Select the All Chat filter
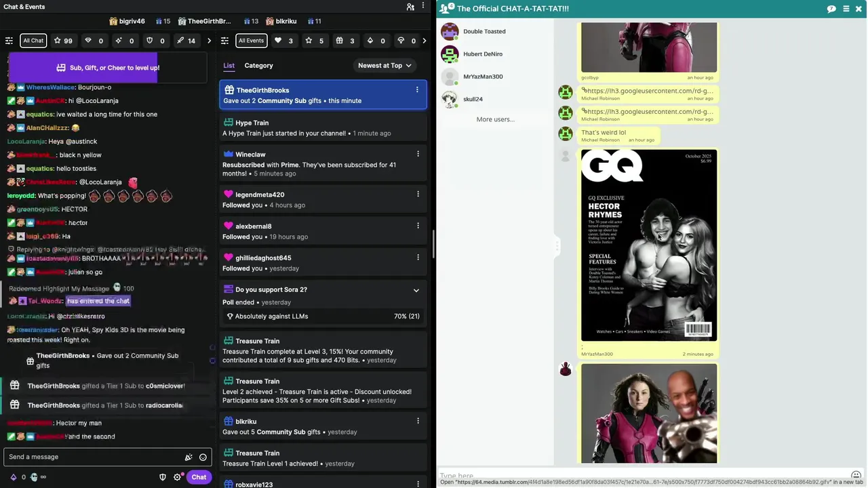 click(33, 41)
